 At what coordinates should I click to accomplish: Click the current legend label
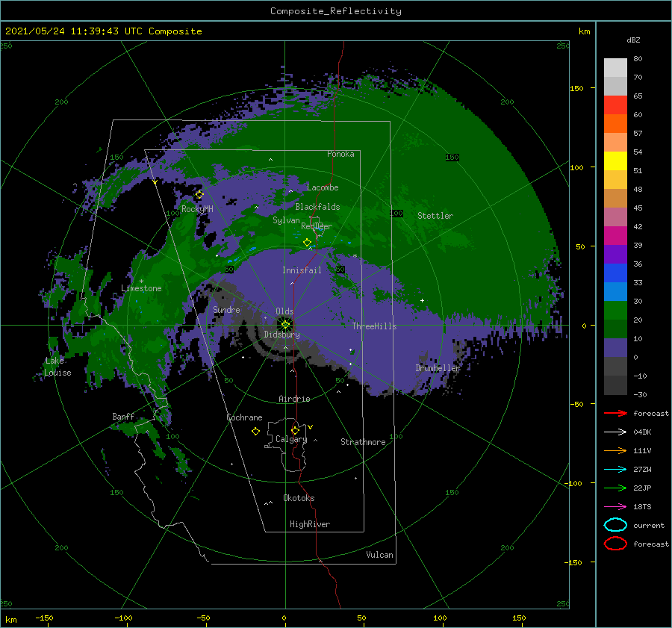click(x=648, y=526)
